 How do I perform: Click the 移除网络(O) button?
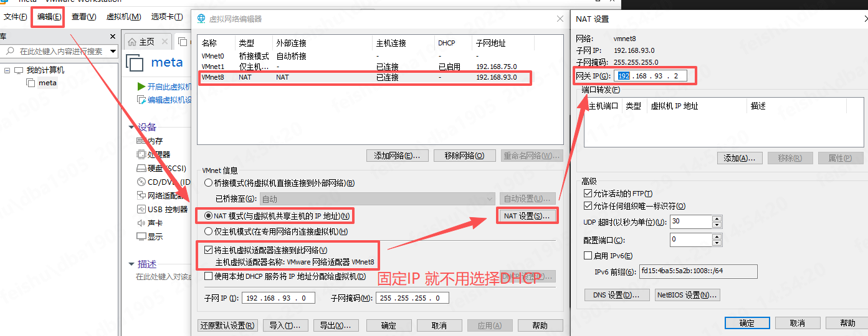point(464,156)
